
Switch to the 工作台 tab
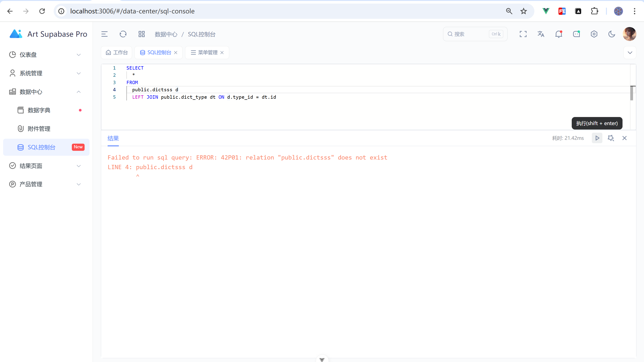pyautogui.click(x=116, y=53)
